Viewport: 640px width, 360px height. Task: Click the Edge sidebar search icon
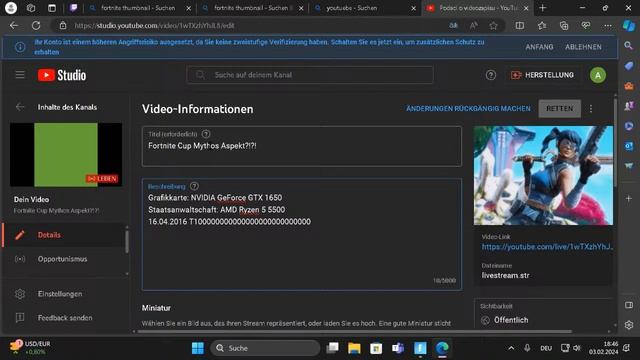(629, 45)
